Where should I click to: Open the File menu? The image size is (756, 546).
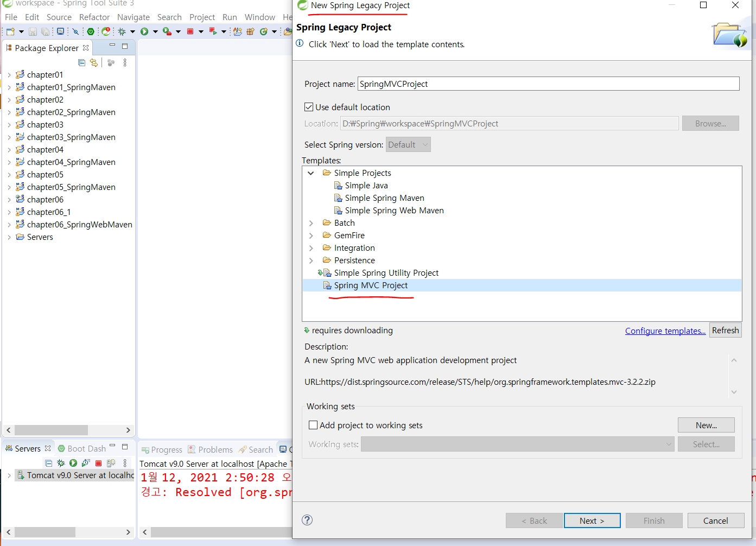click(11, 17)
